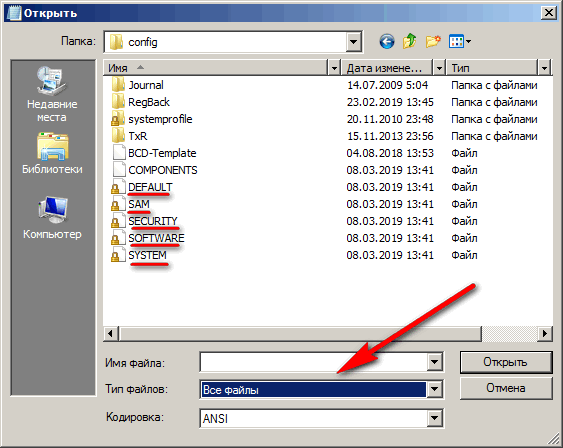Screen dimensions: 563x448
Task: Open Компьютер in the sidebar
Action: click(x=52, y=218)
